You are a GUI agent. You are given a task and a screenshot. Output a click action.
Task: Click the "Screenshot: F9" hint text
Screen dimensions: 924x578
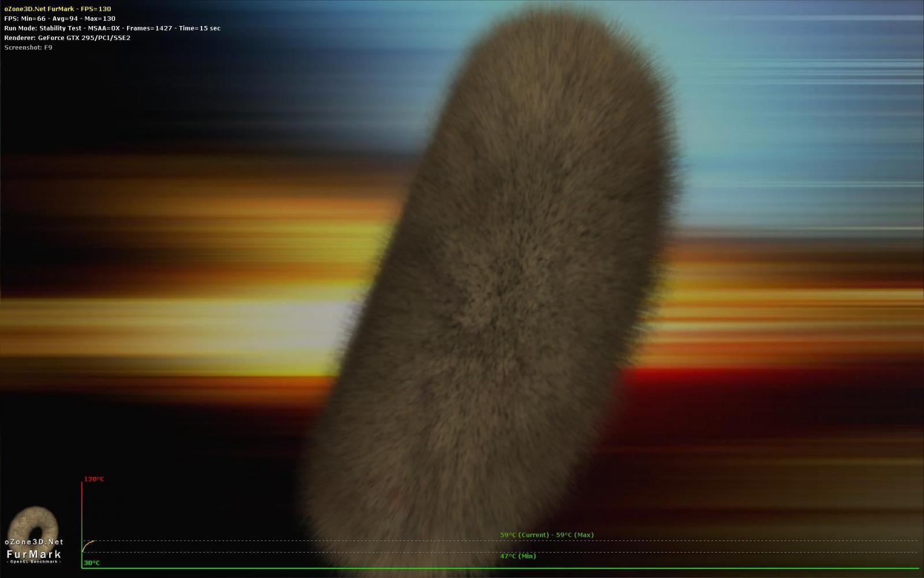pos(28,47)
